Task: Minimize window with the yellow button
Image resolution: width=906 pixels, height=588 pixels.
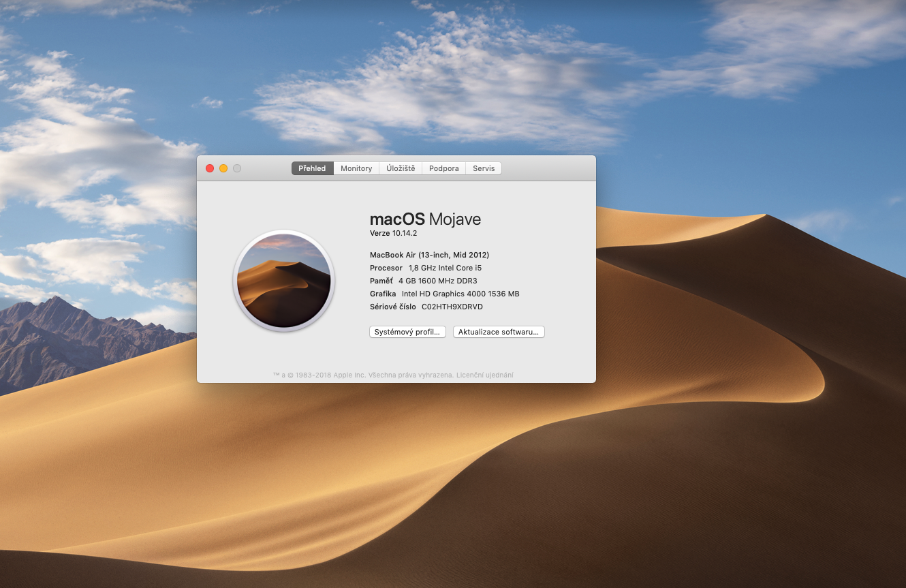Action: pyautogui.click(x=223, y=168)
